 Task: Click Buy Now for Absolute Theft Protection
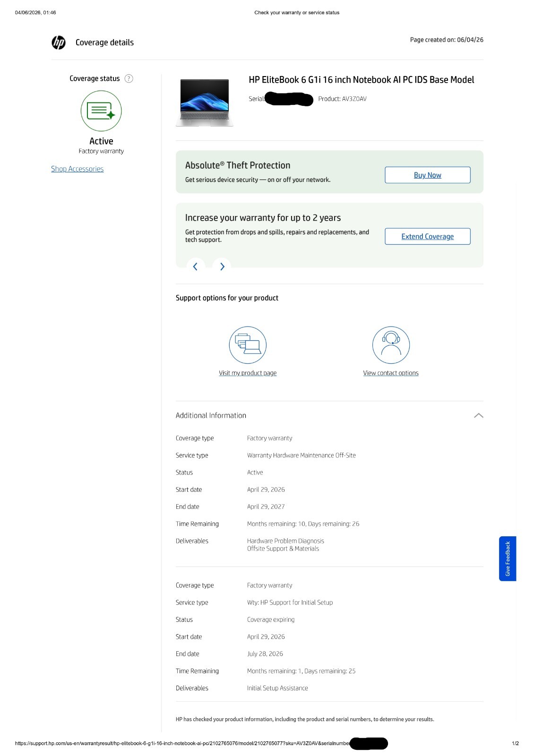point(428,175)
